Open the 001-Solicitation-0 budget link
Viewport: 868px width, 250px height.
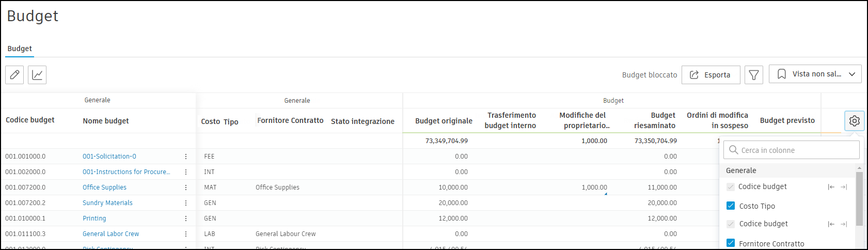coord(109,157)
